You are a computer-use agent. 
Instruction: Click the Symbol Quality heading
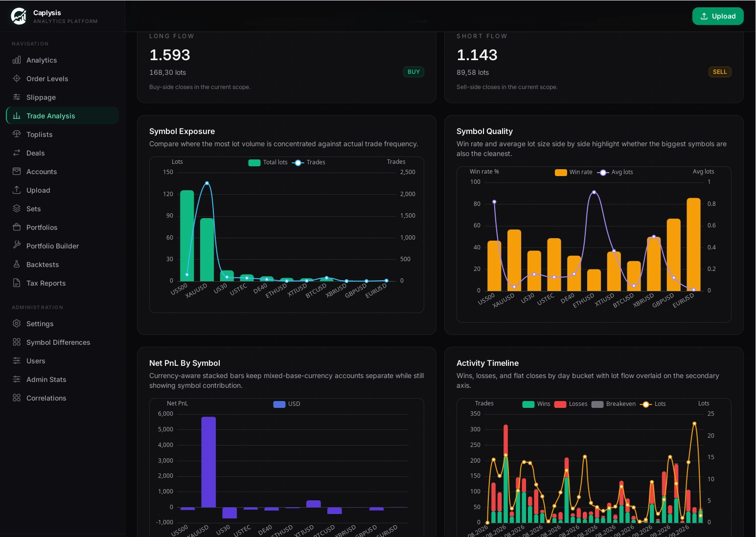484,131
